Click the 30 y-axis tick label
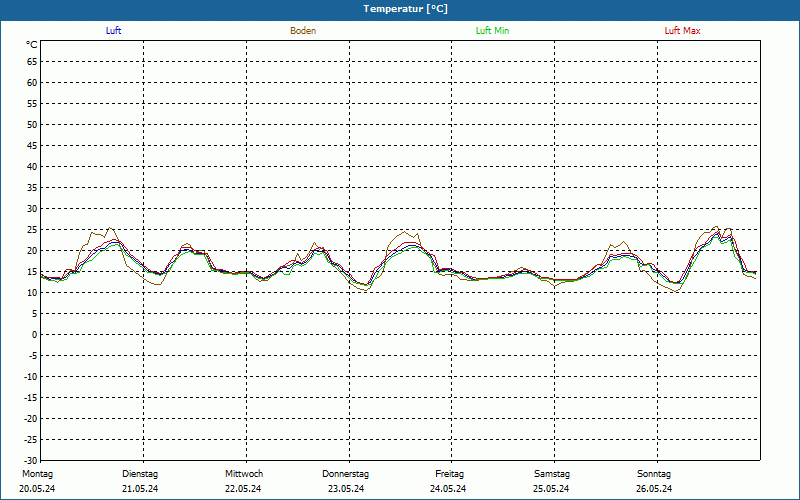This screenshot has width=800, height=500. point(32,209)
